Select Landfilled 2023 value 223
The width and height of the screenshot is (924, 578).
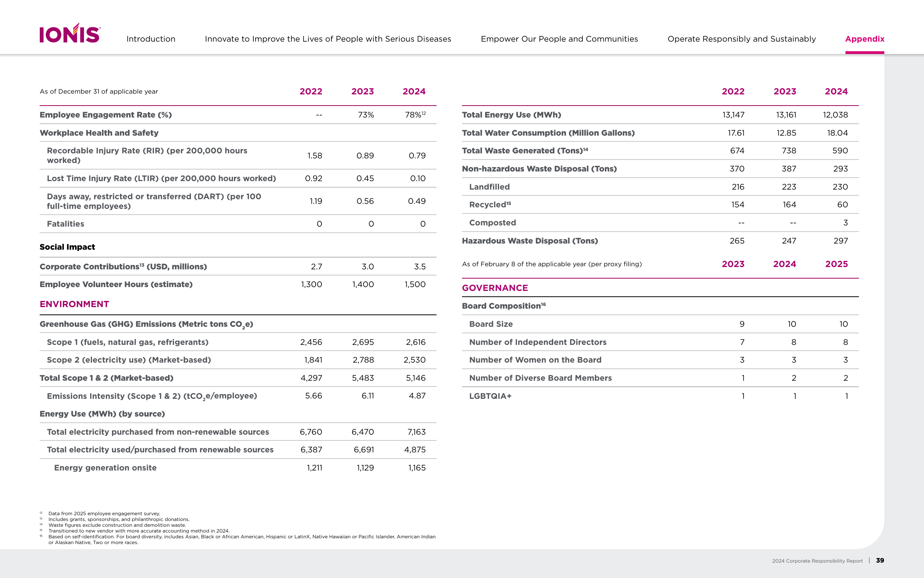click(789, 187)
